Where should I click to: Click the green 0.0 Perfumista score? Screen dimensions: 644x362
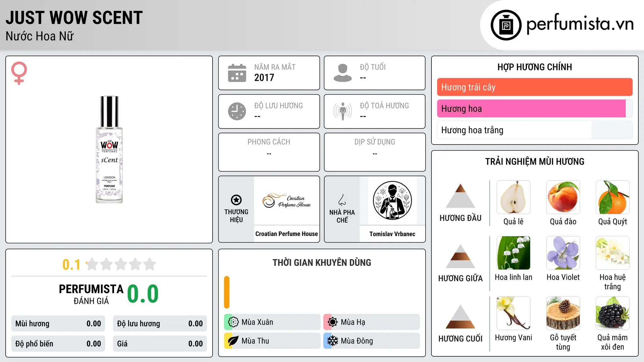(x=143, y=294)
